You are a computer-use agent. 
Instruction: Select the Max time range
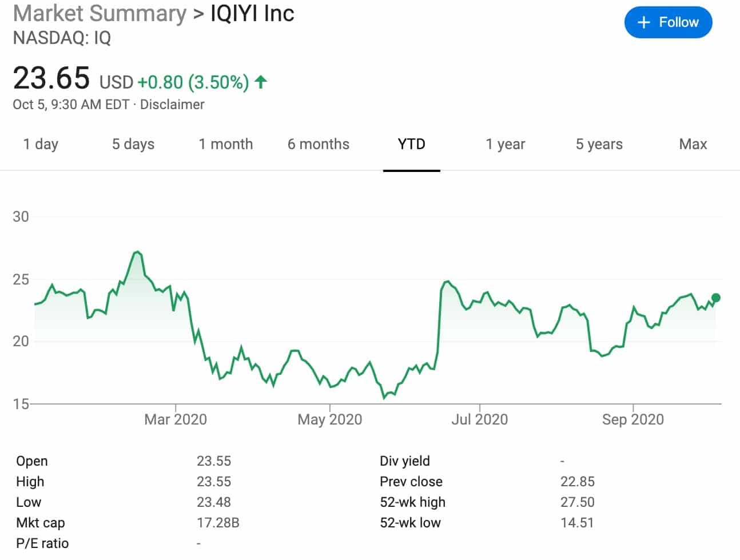693,144
